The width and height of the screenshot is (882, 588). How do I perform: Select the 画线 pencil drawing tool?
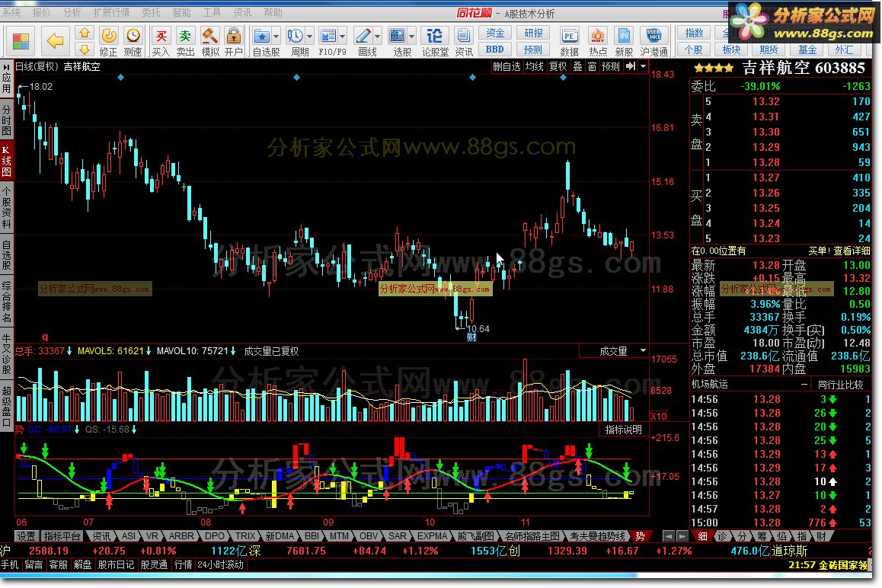(363, 36)
